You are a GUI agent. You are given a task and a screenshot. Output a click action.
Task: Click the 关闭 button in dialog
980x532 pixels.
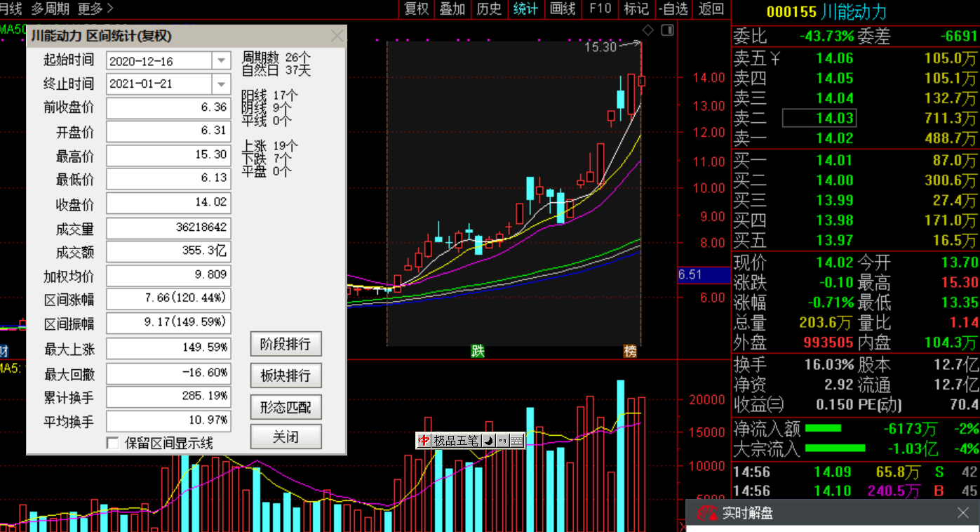tap(286, 437)
